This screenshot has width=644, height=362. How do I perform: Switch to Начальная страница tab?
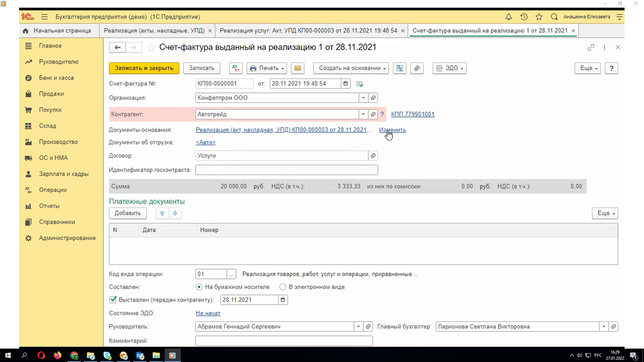(59, 31)
